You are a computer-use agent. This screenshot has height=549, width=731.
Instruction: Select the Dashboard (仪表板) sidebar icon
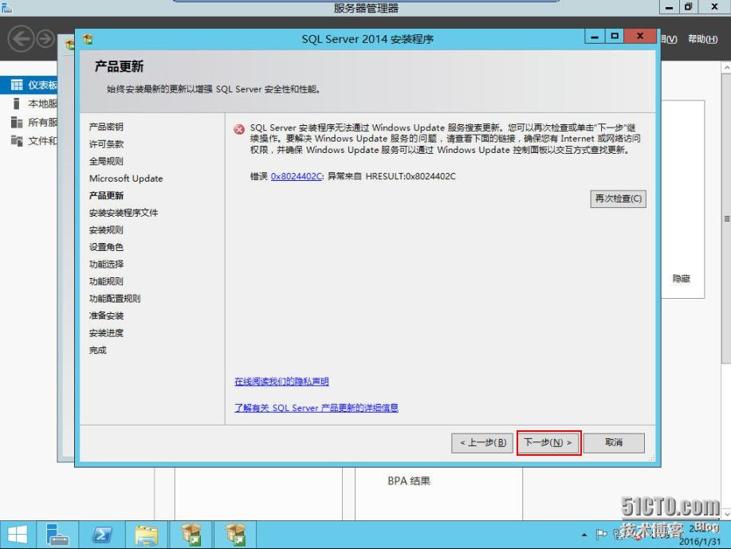pos(17,86)
